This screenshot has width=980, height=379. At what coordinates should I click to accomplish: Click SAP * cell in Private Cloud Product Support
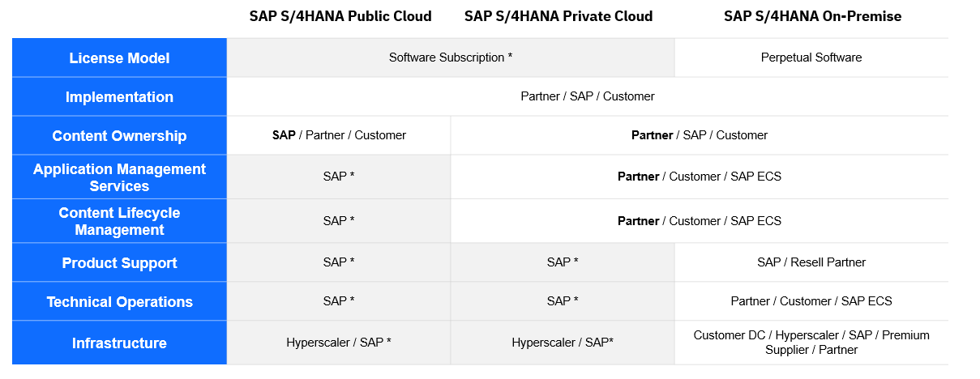coord(563,262)
